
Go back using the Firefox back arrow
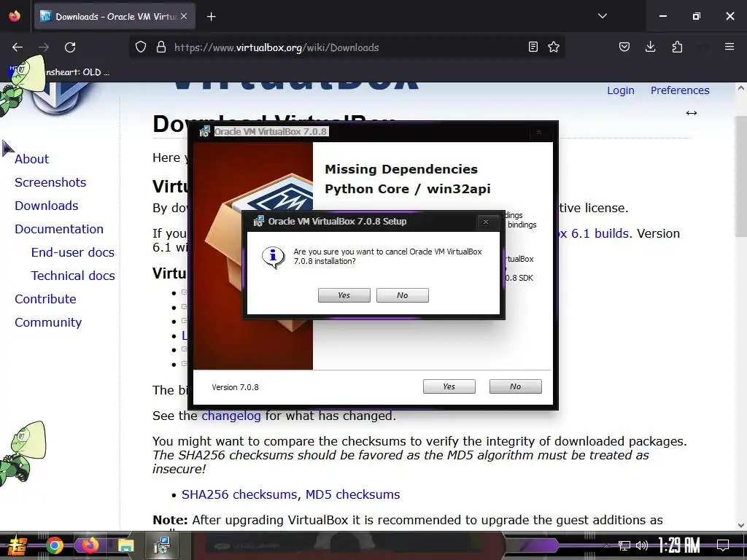tap(18, 47)
